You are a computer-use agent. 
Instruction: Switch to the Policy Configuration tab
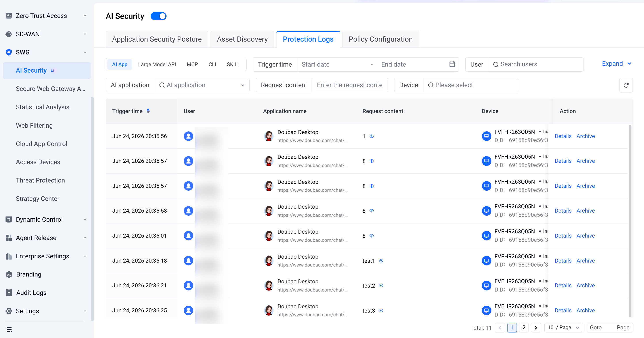381,39
